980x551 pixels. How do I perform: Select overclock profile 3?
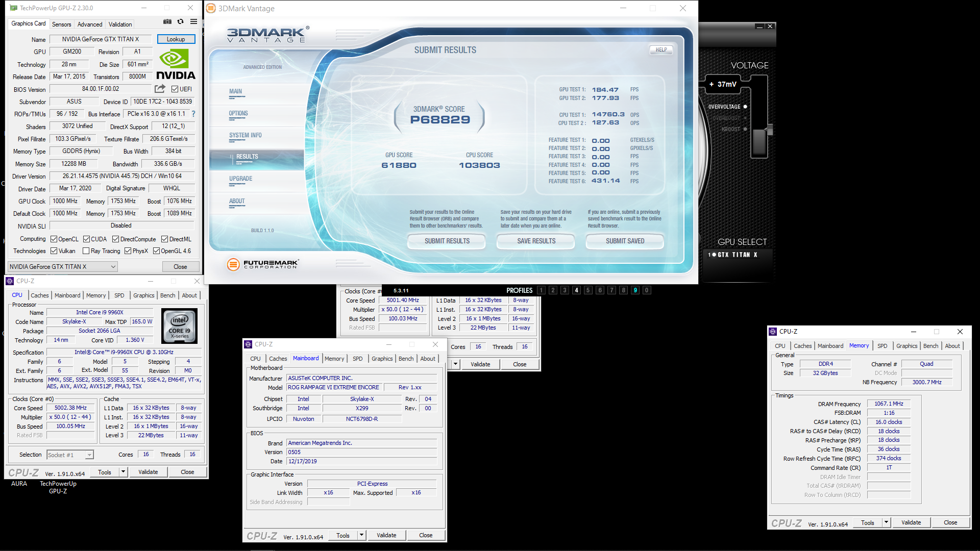coord(565,290)
